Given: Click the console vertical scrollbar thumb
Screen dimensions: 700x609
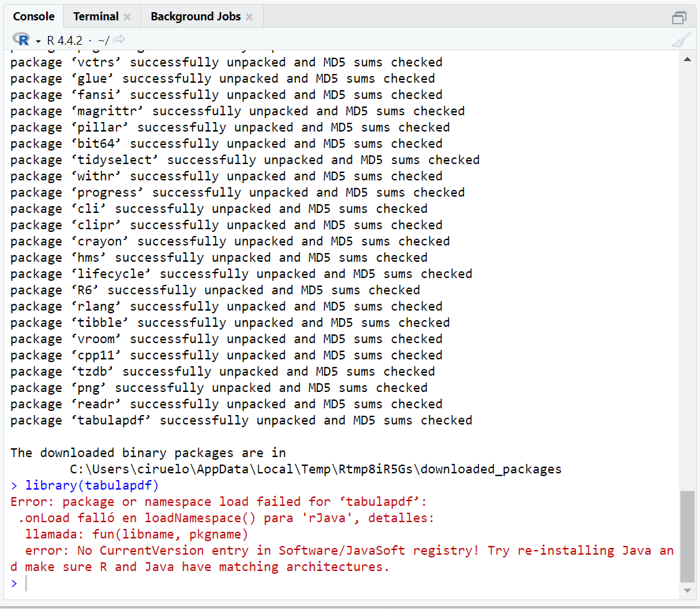Looking at the screenshot, I should click(687, 536).
